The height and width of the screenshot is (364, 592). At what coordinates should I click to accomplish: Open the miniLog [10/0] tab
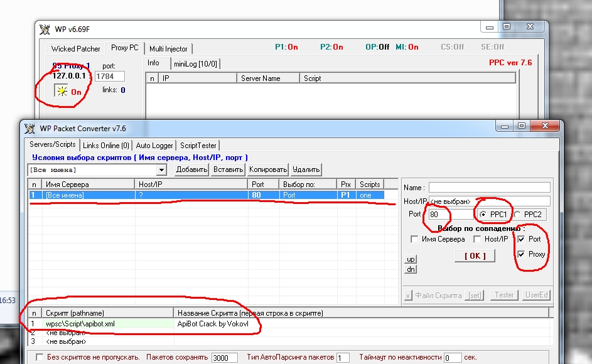tap(195, 63)
